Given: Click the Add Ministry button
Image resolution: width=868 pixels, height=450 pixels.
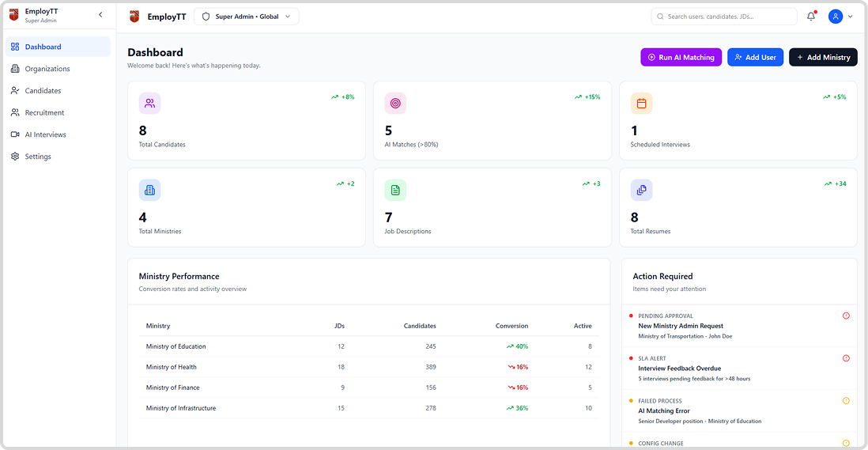Looking at the screenshot, I should [x=823, y=57].
